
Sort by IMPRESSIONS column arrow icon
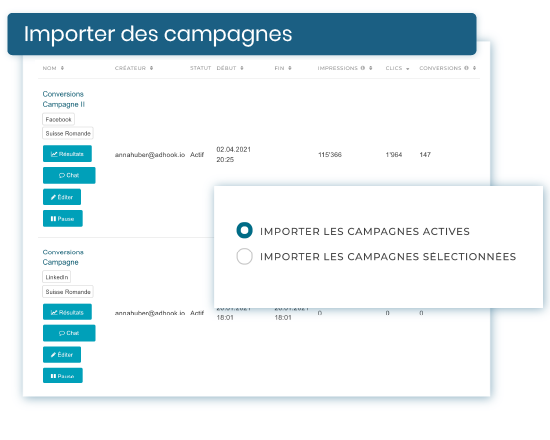pos(370,68)
